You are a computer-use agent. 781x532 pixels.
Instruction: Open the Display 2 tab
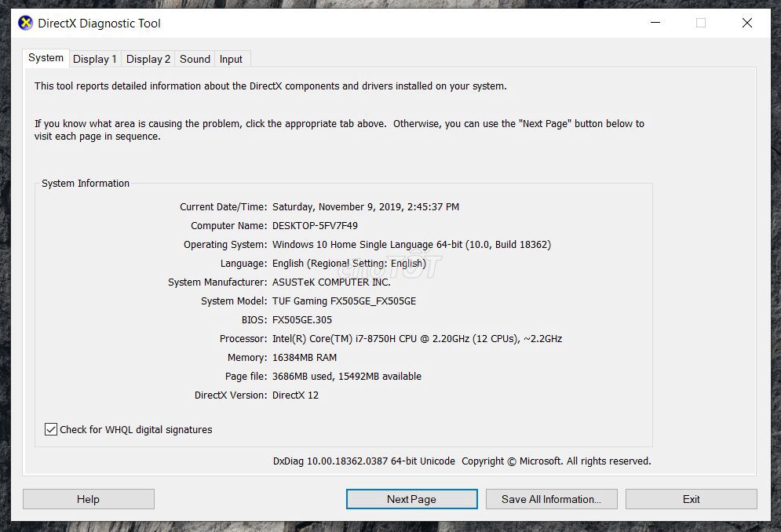pyautogui.click(x=148, y=60)
